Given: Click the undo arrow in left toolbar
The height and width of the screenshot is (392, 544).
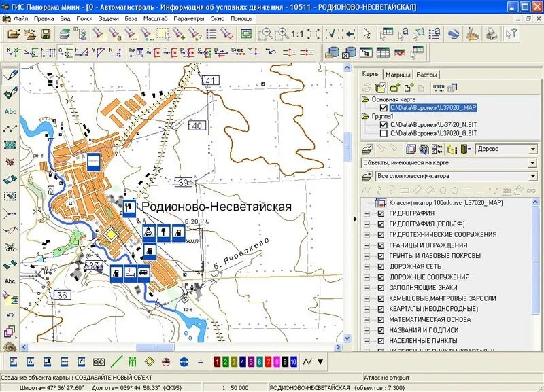Looking at the screenshot, I should 10,315.
